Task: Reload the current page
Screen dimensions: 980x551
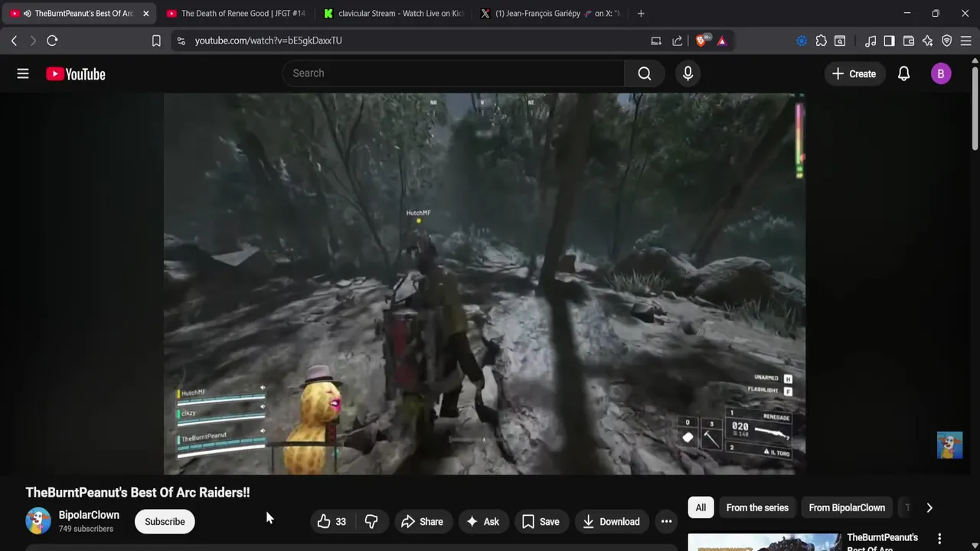Action: tap(52, 41)
